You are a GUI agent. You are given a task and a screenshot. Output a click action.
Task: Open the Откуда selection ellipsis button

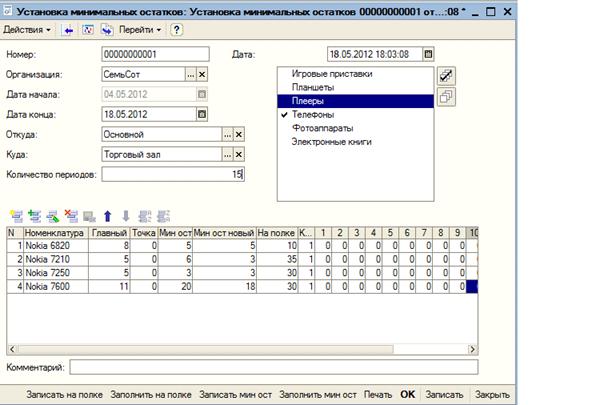(227, 134)
